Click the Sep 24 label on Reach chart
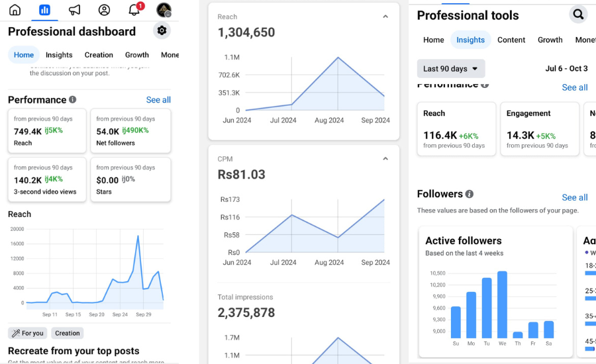The height and width of the screenshot is (364, 596). tap(120, 314)
